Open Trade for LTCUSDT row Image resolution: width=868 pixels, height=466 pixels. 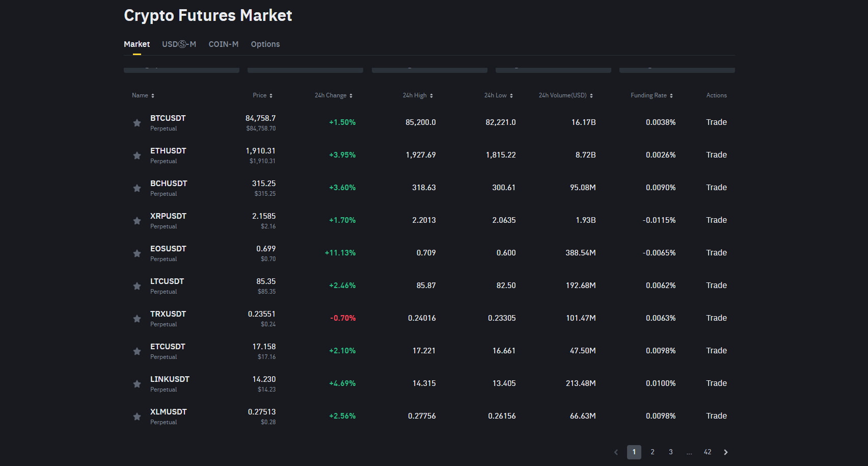[x=716, y=286]
